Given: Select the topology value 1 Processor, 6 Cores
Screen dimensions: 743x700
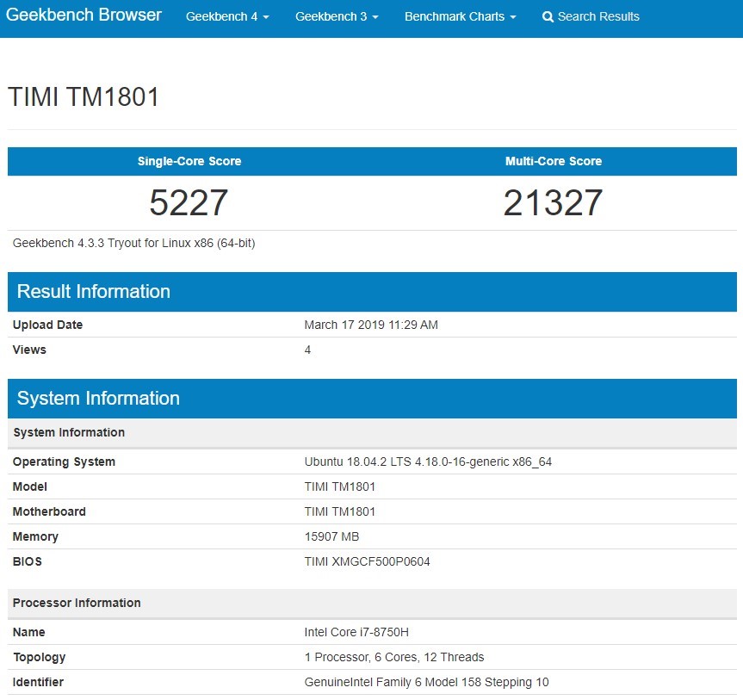Looking at the screenshot, I should [394, 657].
